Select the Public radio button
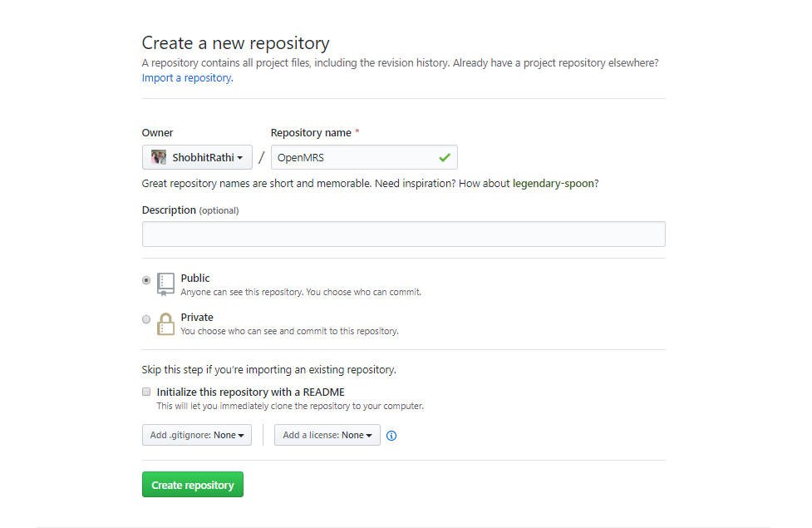 [x=146, y=280]
